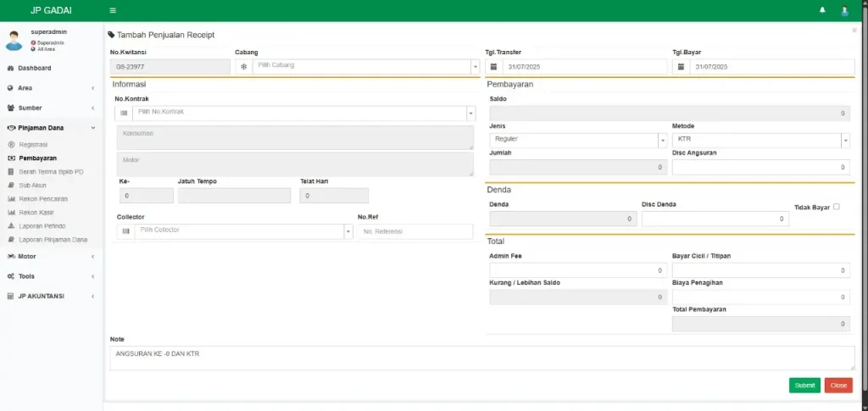The width and height of the screenshot is (868, 411).
Task: Click the Laporan Pefindo download icon
Action: point(11,225)
